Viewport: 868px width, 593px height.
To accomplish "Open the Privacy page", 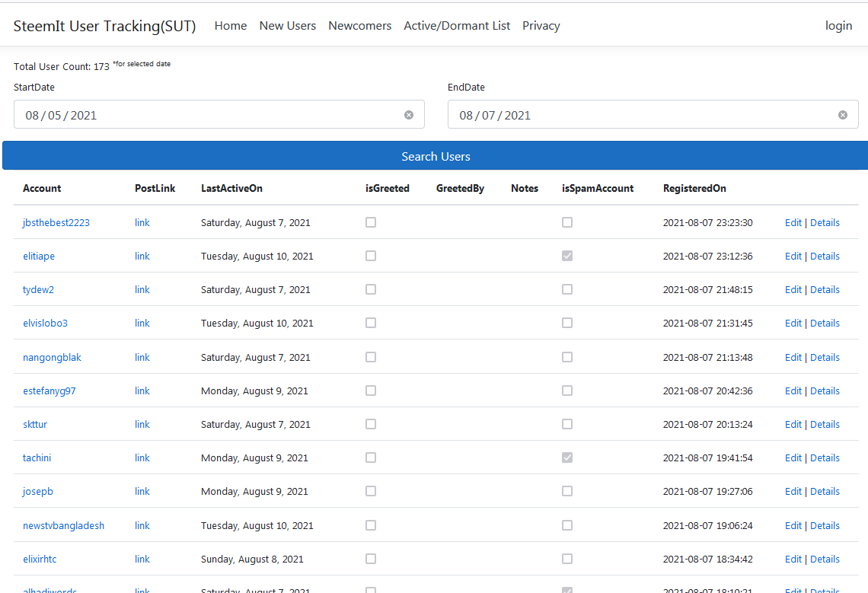I will (x=541, y=25).
